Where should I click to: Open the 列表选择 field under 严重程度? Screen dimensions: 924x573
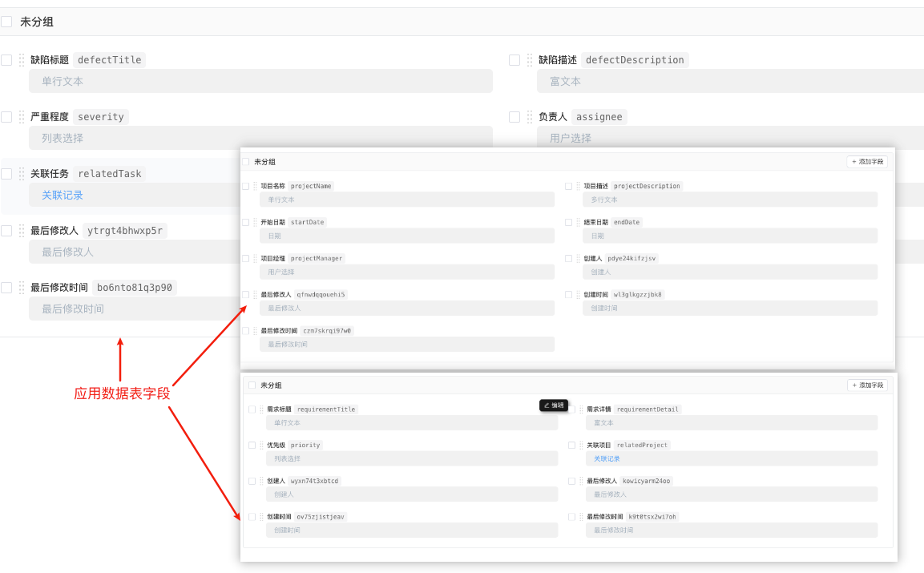[x=260, y=138]
